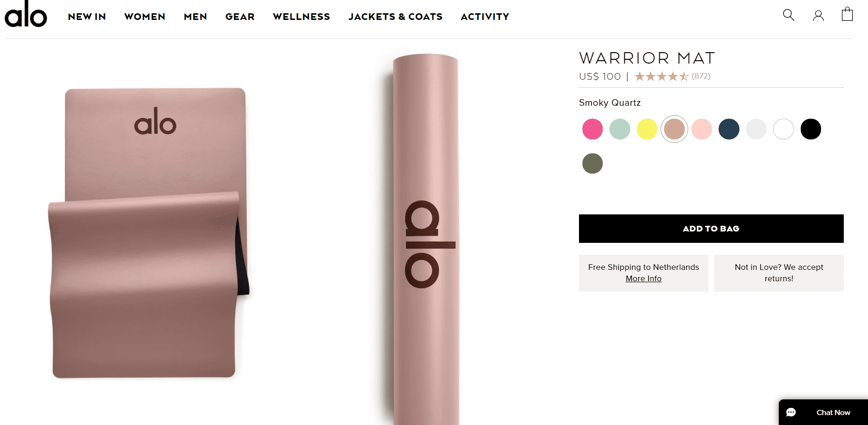The width and height of the screenshot is (868, 425).
Task: Open the account profile icon
Action: [x=818, y=16]
